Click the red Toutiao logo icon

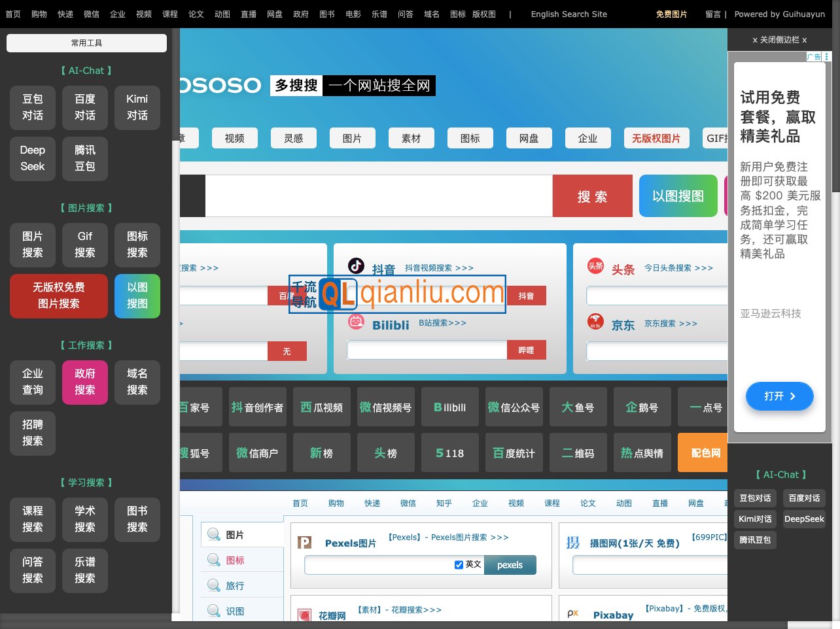[595, 265]
